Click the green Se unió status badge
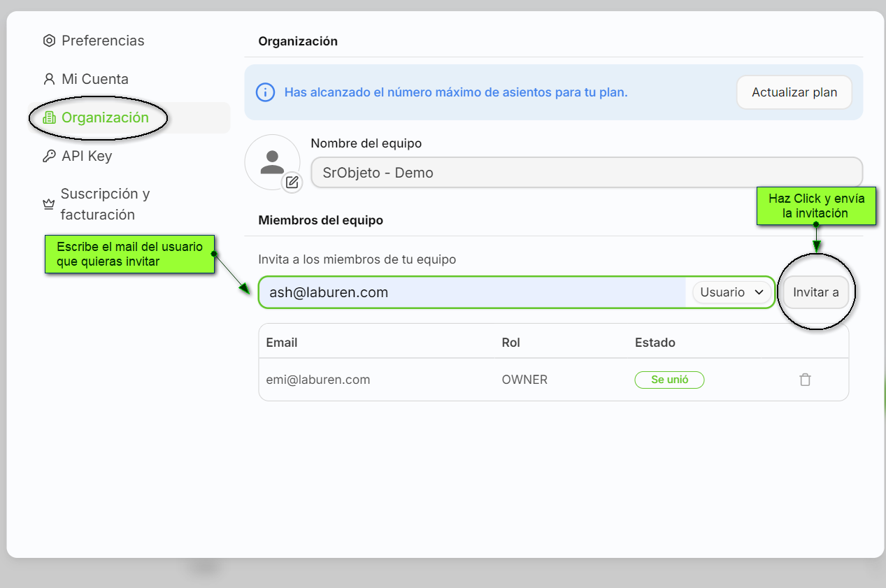The image size is (886, 588). [669, 380]
